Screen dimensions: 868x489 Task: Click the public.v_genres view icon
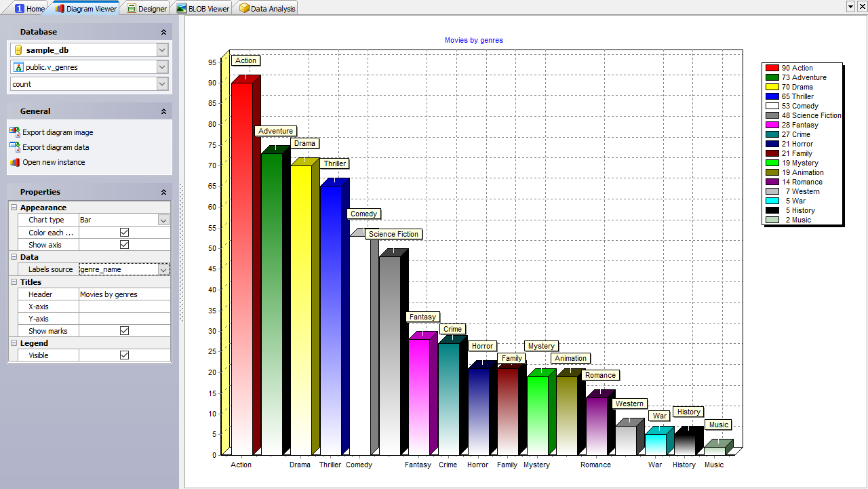pyautogui.click(x=18, y=67)
